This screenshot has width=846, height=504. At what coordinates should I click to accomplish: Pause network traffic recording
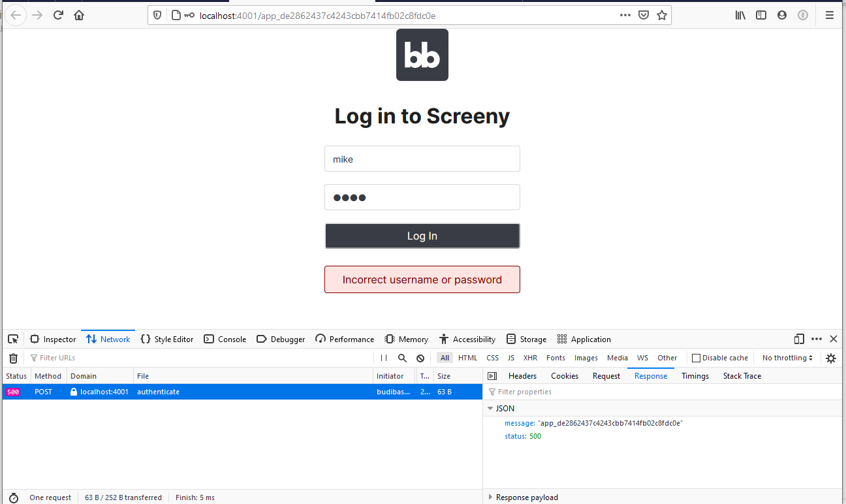pos(383,358)
